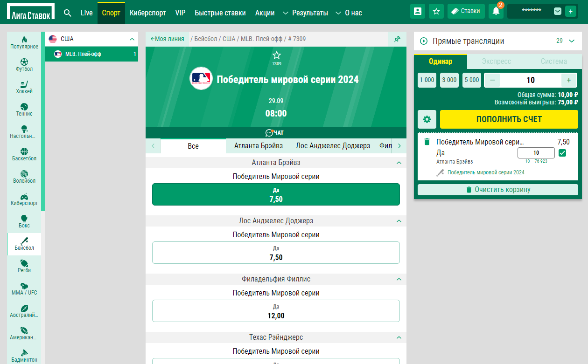
Task: Uncheck the Атланта Брэйвз bet checkbox
Action: pos(562,153)
